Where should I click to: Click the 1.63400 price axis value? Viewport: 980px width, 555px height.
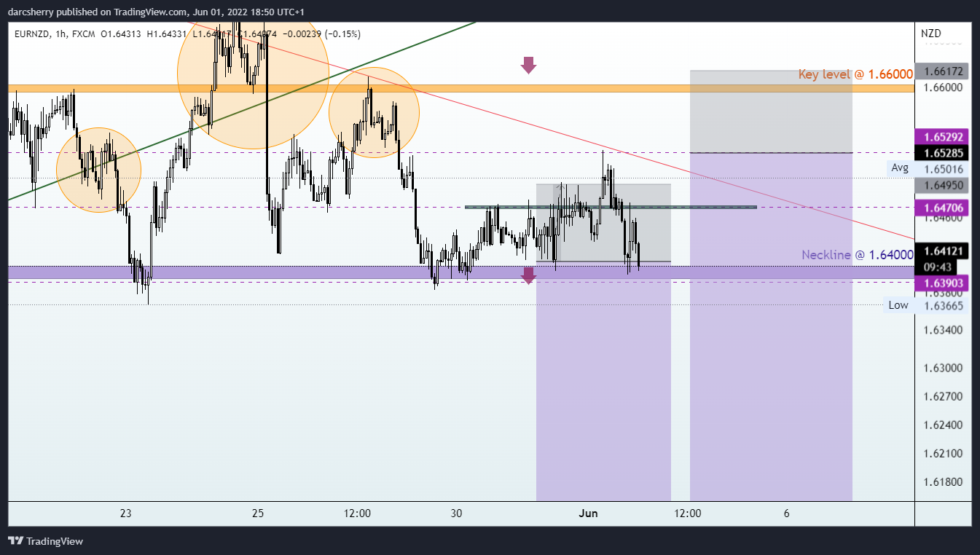tap(944, 330)
